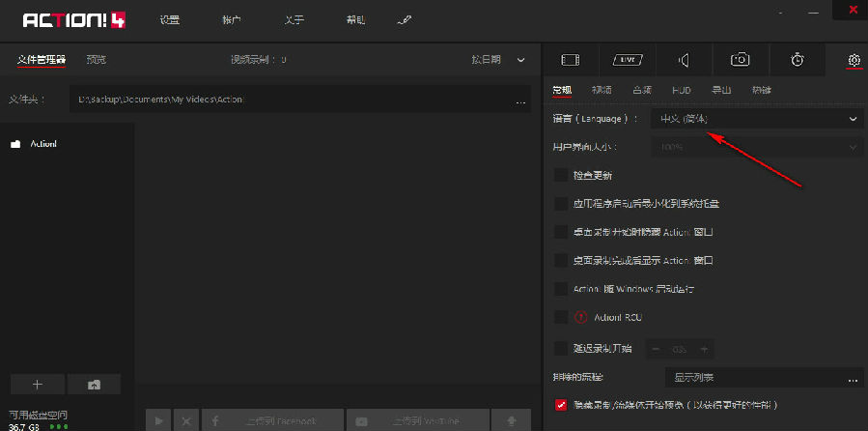The height and width of the screenshot is (431, 868).
Task: Switch to the 预览 preview tab
Action: point(97,59)
